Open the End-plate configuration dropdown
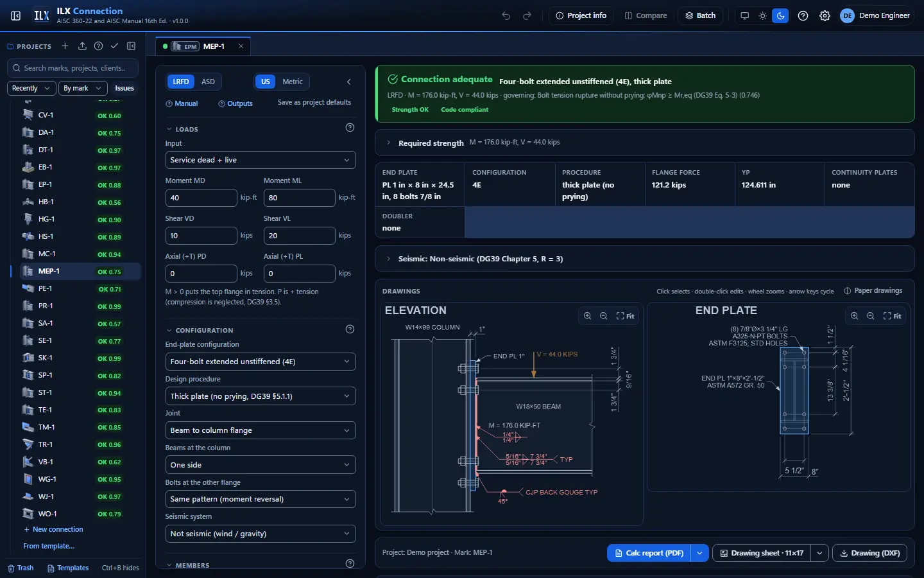The width and height of the screenshot is (924, 578). point(261,362)
